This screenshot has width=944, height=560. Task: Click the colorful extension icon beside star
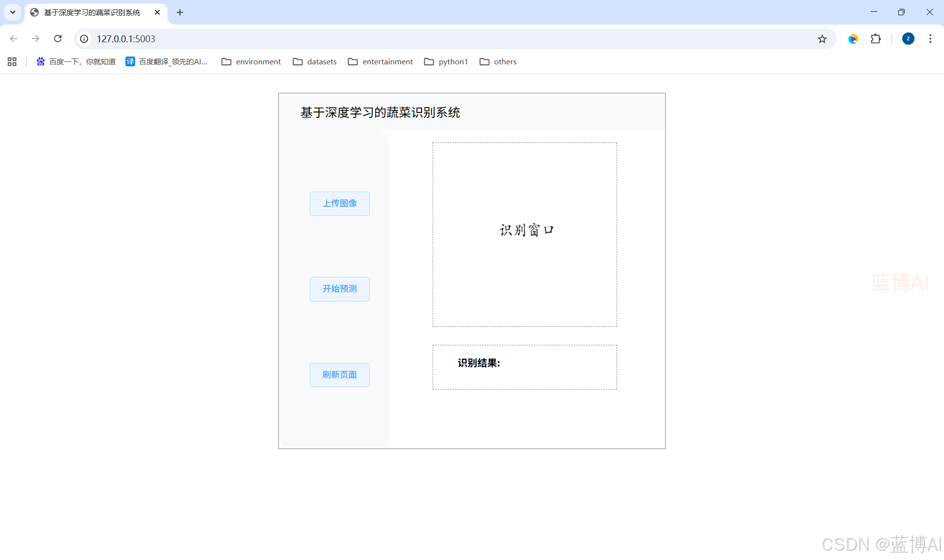tap(853, 39)
